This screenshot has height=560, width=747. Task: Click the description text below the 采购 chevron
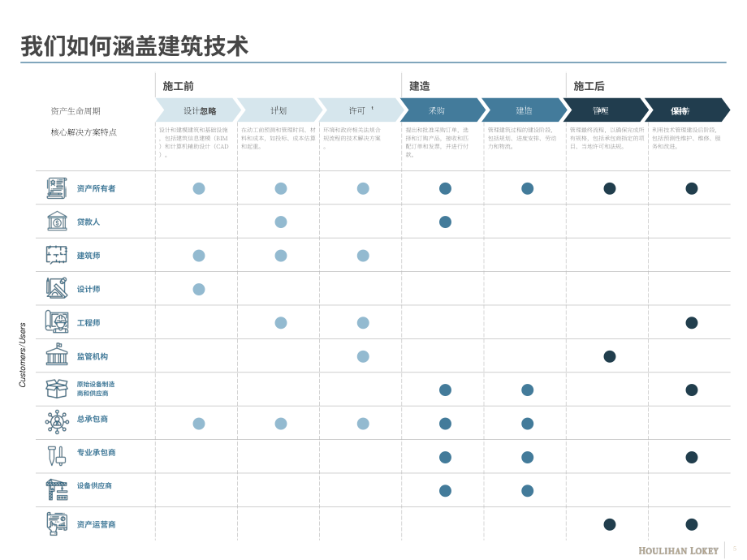(x=438, y=142)
